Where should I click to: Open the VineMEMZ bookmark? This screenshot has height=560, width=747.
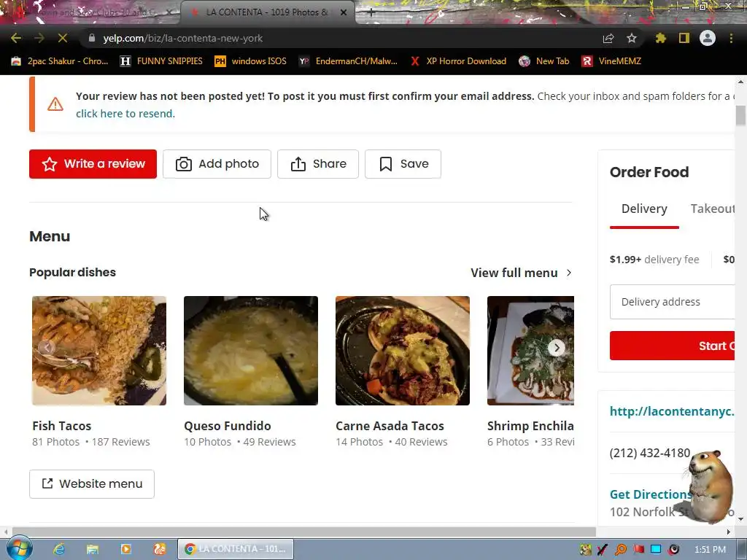(611, 61)
